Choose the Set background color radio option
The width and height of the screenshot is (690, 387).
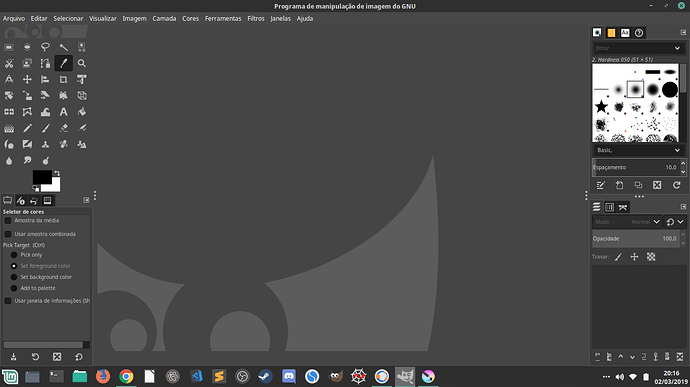[x=14, y=277]
